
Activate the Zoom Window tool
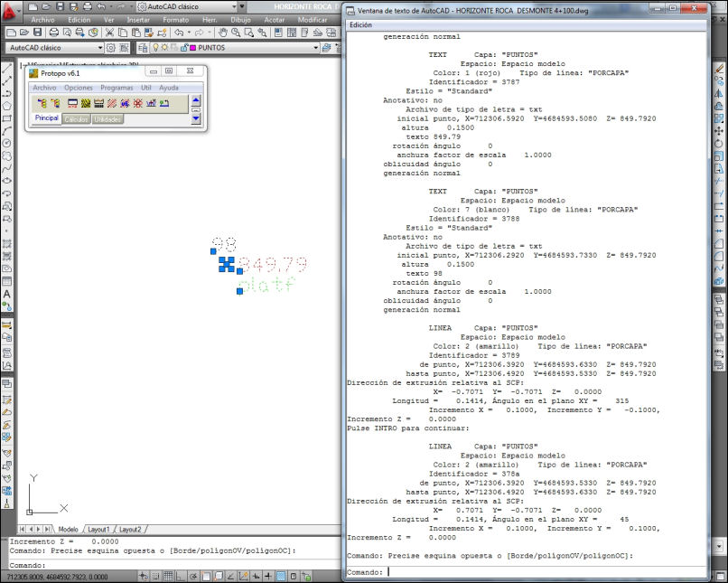(x=249, y=33)
